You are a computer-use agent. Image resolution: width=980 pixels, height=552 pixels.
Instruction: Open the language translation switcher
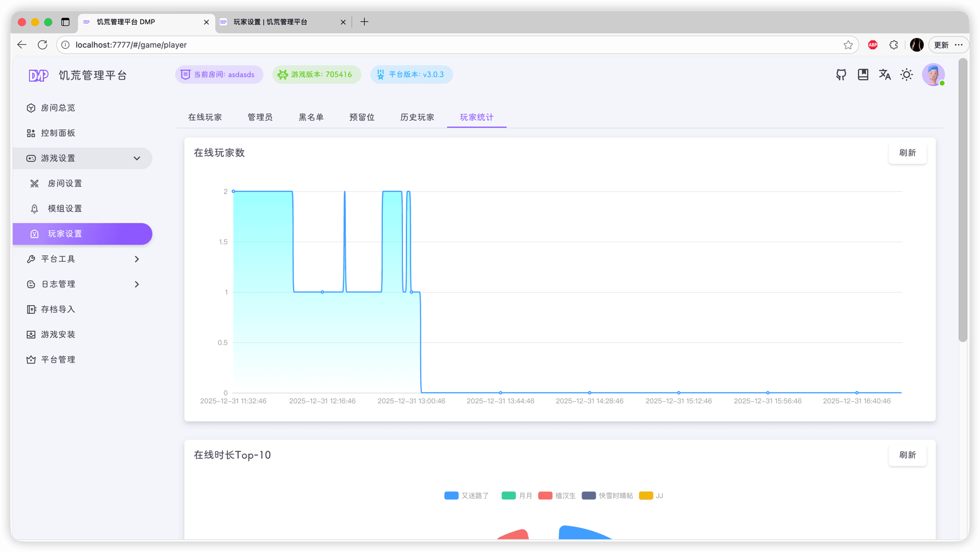pos(884,74)
